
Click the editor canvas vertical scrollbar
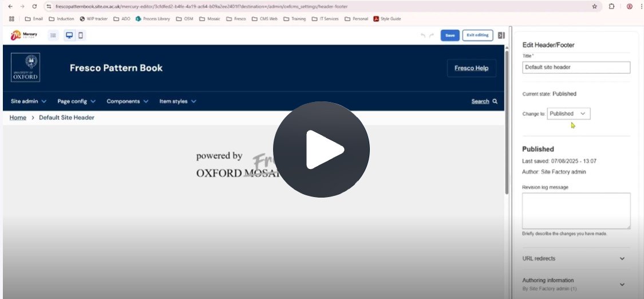(x=507, y=123)
